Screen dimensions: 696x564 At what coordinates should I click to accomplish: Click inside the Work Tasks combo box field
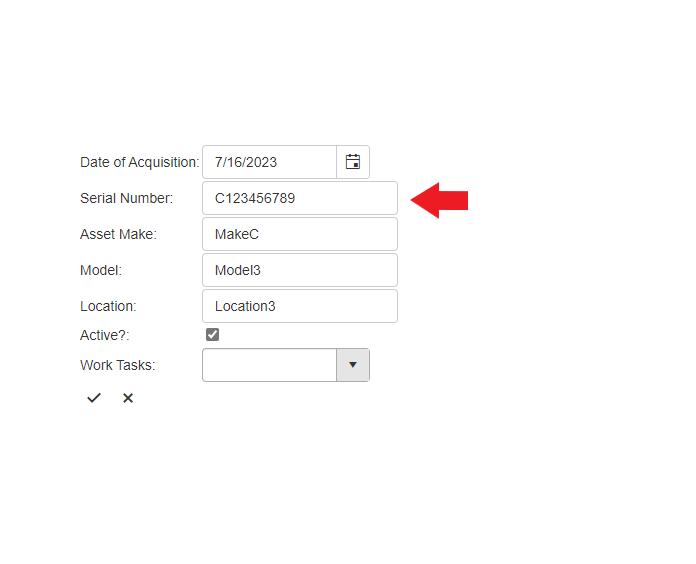pyautogui.click(x=269, y=365)
